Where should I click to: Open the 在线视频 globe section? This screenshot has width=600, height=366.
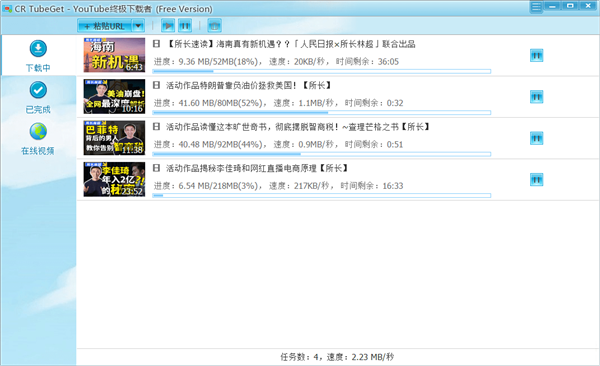click(38, 139)
